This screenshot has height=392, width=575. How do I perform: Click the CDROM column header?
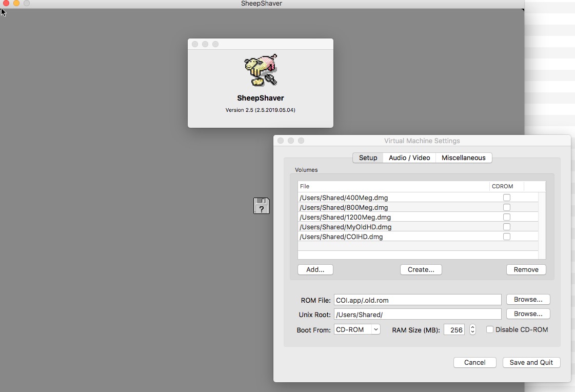[x=506, y=186]
